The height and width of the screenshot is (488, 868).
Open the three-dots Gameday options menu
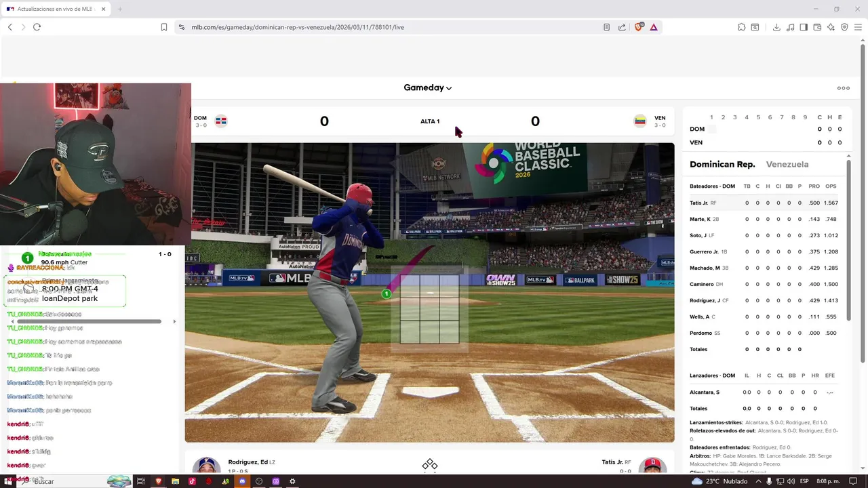[844, 88]
